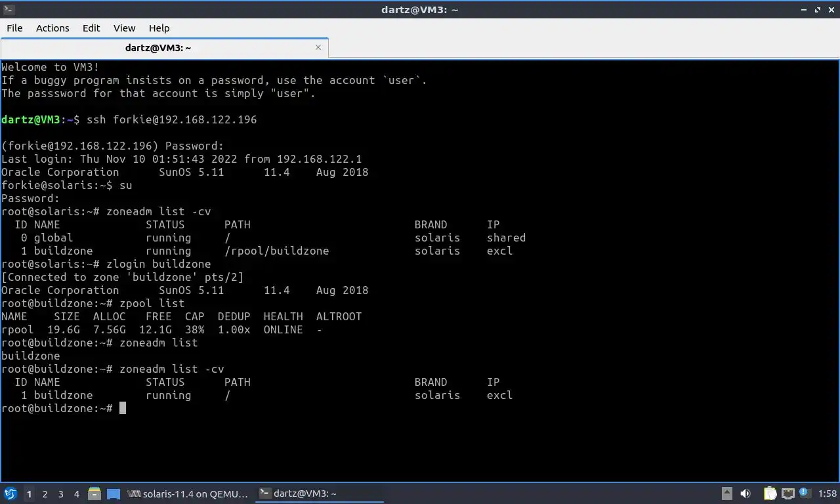Click the 1:58 panel clock
The height and width of the screenshot is (504, 840).
(828, 493)
